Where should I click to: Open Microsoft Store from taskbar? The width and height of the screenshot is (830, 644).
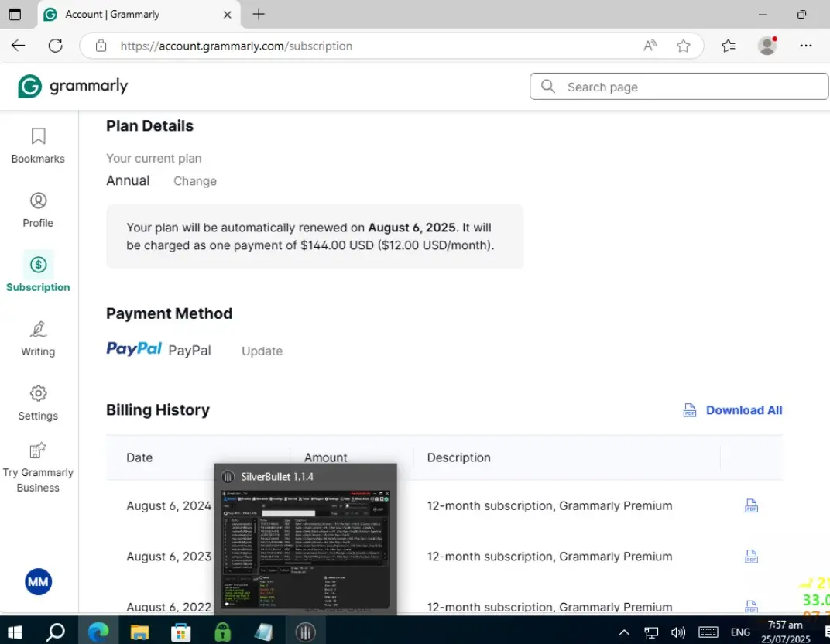181,632
